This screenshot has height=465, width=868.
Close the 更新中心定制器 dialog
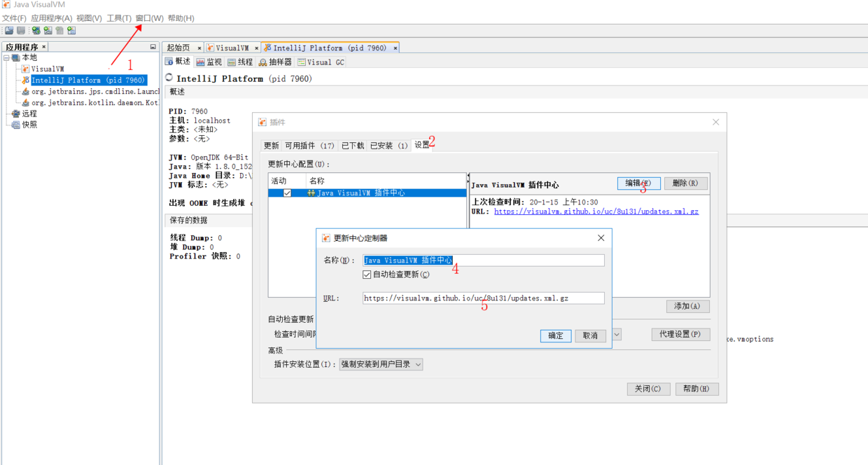(601, 238)
